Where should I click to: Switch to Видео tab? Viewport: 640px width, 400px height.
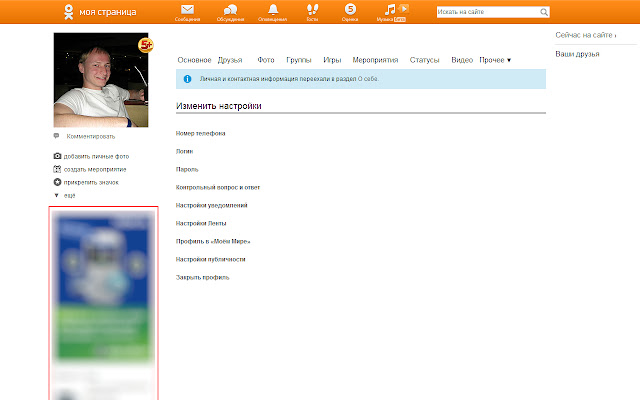[x=462, y=60]
